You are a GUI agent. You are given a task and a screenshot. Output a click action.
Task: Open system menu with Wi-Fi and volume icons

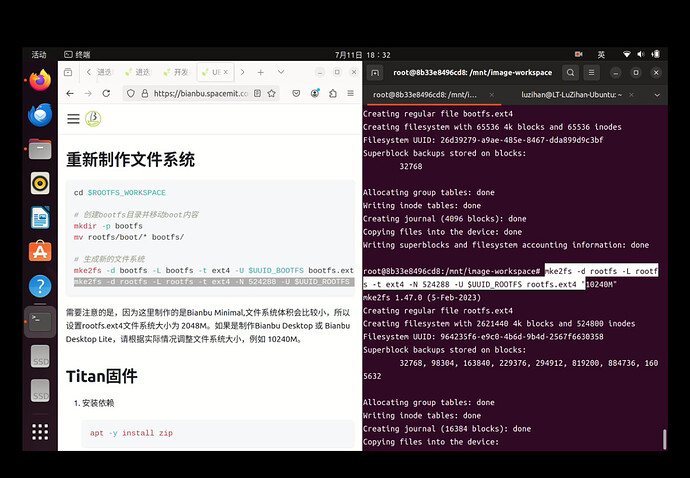tap(641, 54)
